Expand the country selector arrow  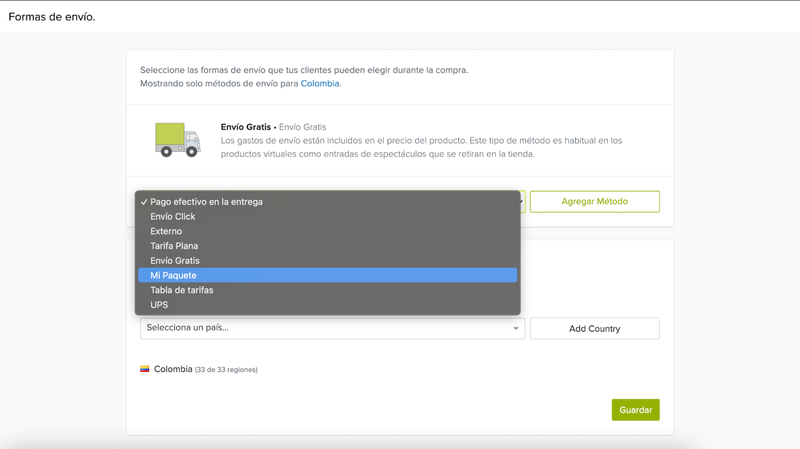coord(516,328)
